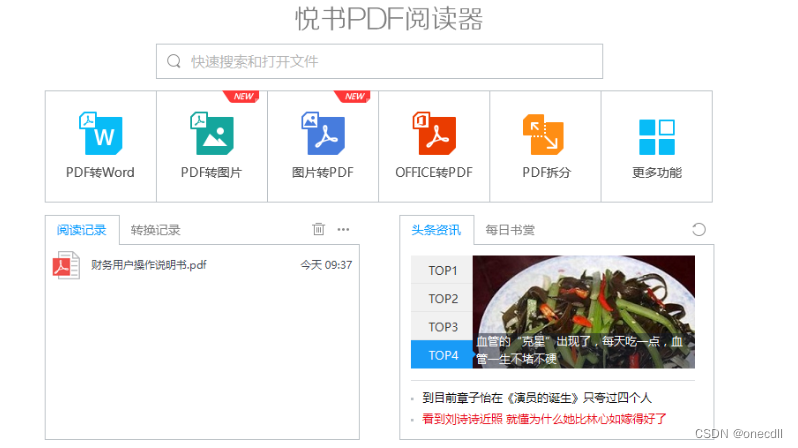Open the seaweed dish news thumbnail
Screen dimensions: 798x448
point(584,312)
